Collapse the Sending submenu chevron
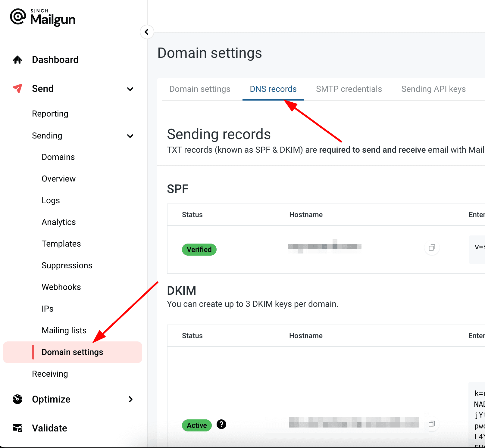 [x=130, y=136]
